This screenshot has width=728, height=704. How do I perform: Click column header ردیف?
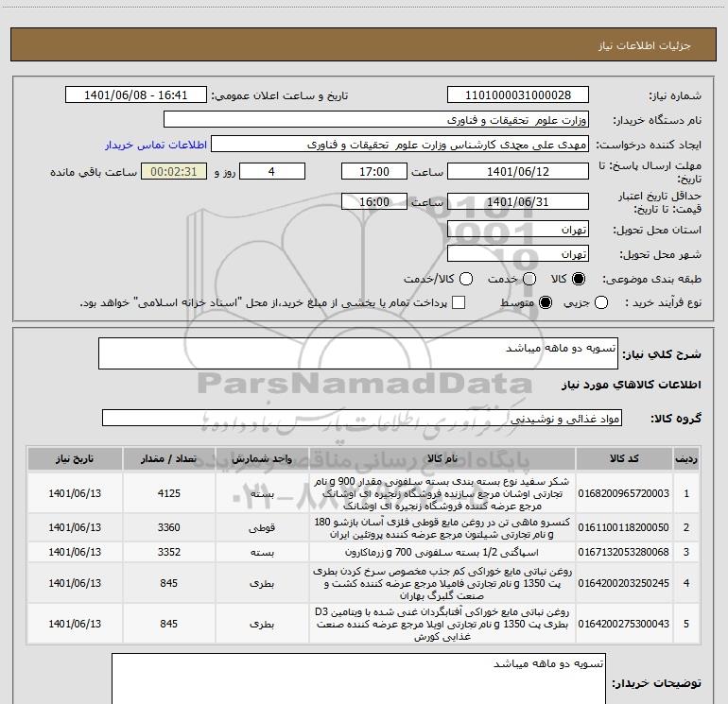point(686,458)
